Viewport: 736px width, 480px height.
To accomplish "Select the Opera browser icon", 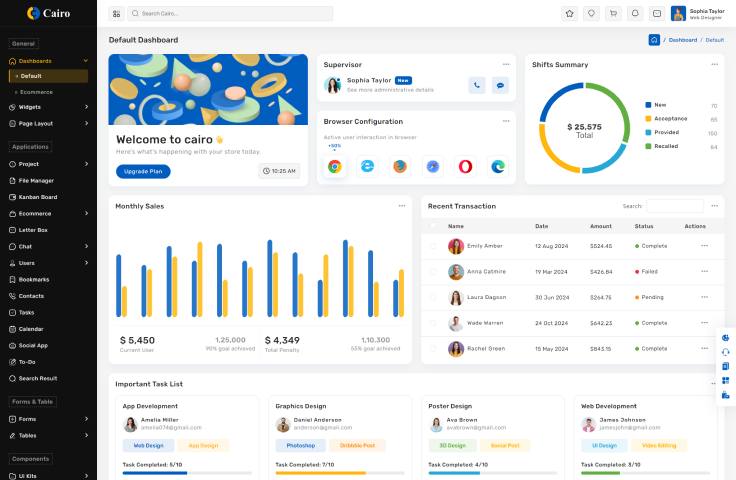I will pyautogui.click(x=465, y=166).
